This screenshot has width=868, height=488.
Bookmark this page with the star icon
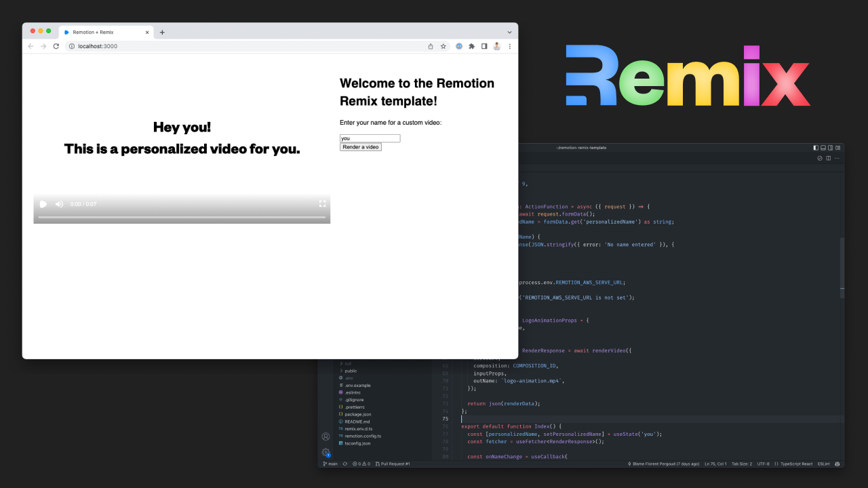click(x=443, y=46)
